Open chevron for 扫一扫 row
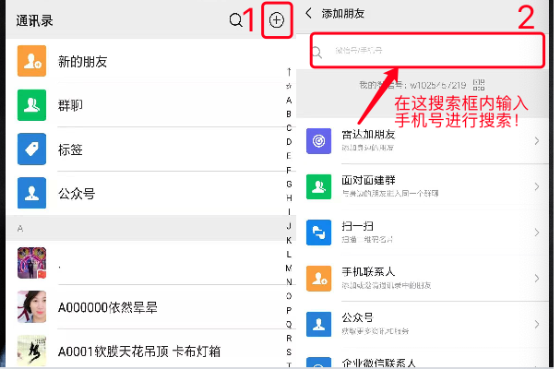554x369 pixels. pos(537,233)
